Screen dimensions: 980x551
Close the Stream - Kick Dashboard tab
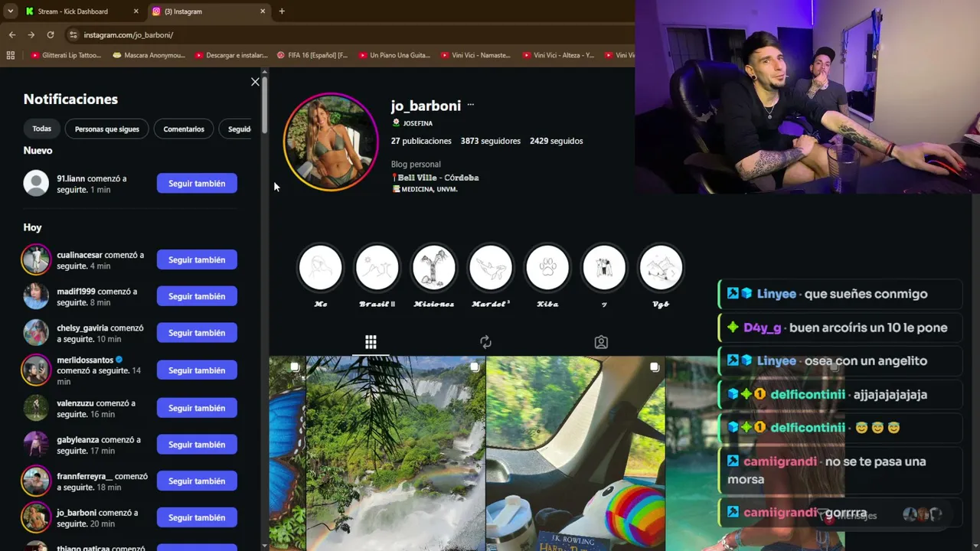pos(136,11)
